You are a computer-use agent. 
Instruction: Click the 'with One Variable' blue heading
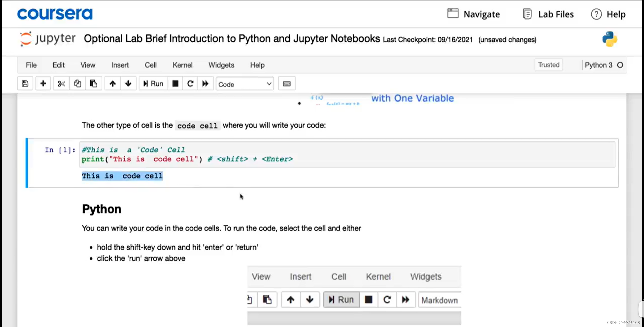[412, 98]
